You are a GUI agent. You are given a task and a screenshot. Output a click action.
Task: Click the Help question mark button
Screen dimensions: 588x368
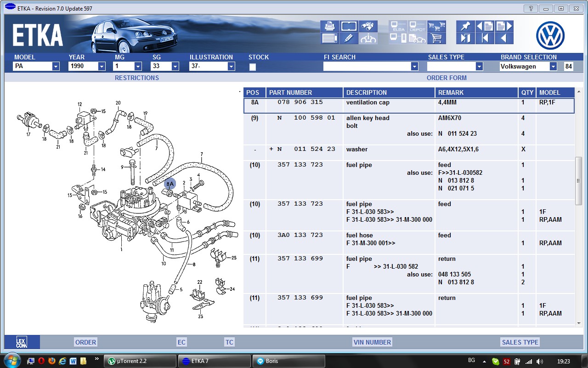pyautogui.click(x=531, y=8)
